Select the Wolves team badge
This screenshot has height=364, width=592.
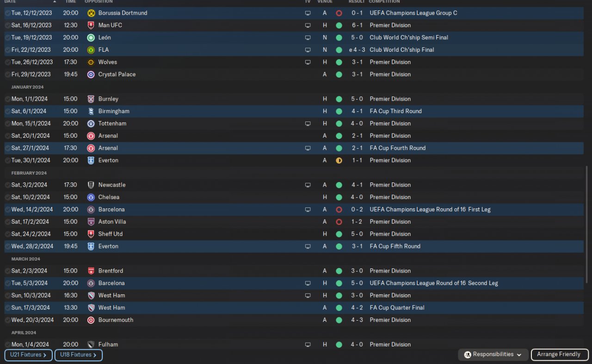pyautogui.click(x=91, y=62)
